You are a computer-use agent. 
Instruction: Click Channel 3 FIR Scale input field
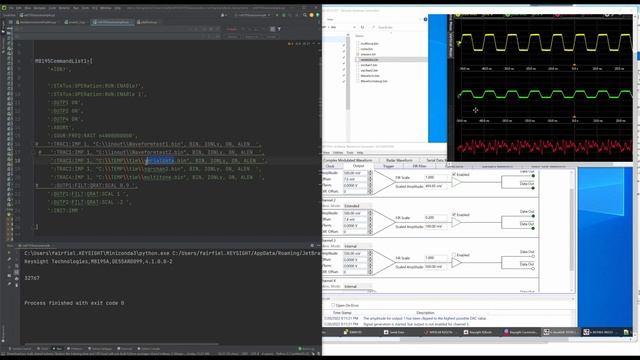(436, 258)
